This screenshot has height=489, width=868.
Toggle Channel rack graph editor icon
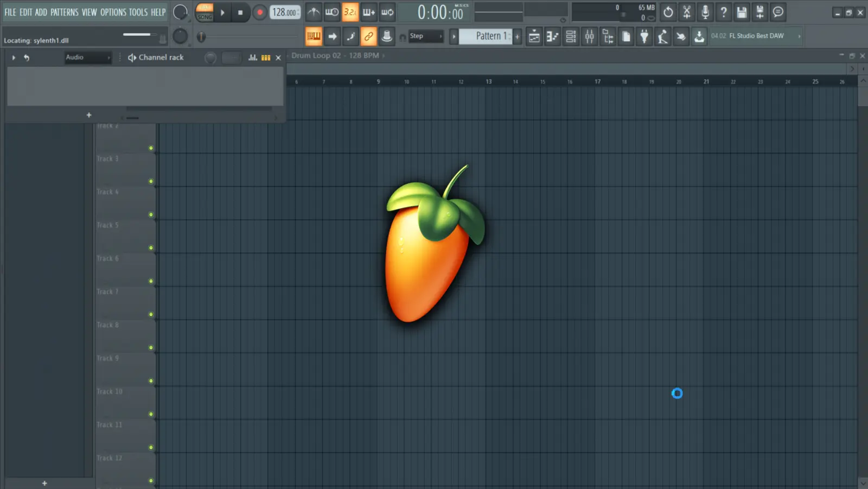click(253, 58)
